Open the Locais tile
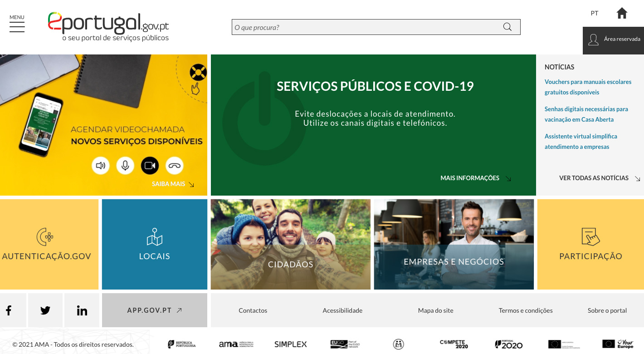The image size is (644, 354). click(154, 244)
